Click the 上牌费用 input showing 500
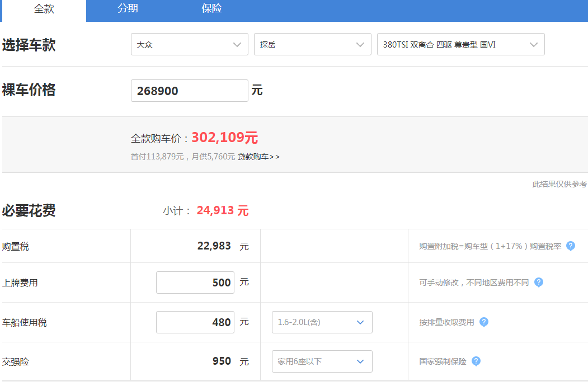The height and width of the screenshot is (386, 588). 195,283
